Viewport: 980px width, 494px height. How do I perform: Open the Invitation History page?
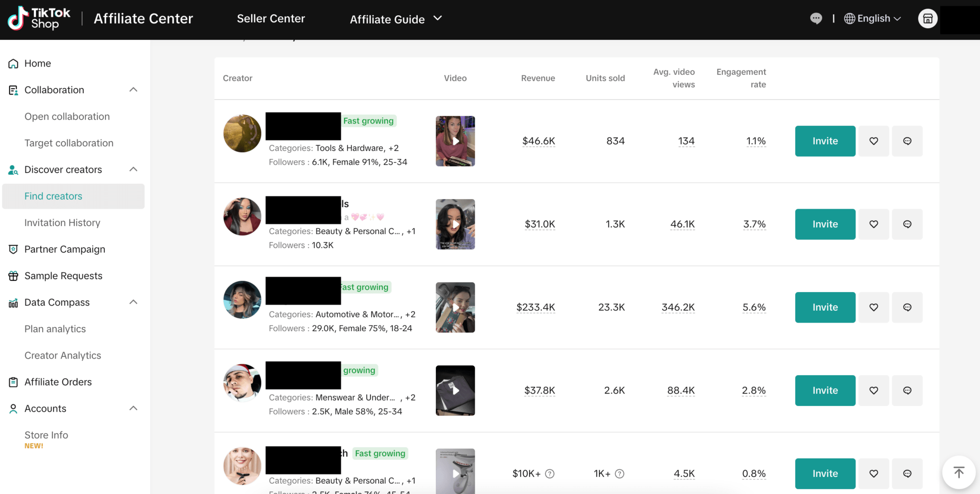pos(62,223)
